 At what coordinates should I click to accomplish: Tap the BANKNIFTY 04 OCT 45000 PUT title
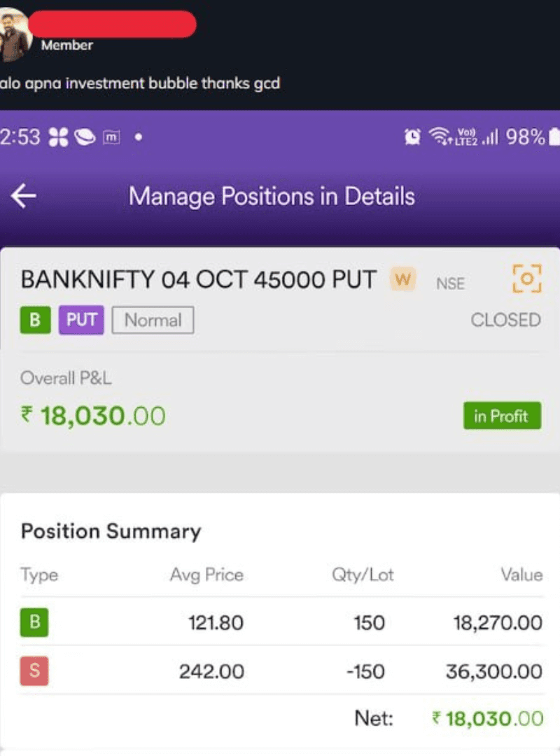click(199, 279)
